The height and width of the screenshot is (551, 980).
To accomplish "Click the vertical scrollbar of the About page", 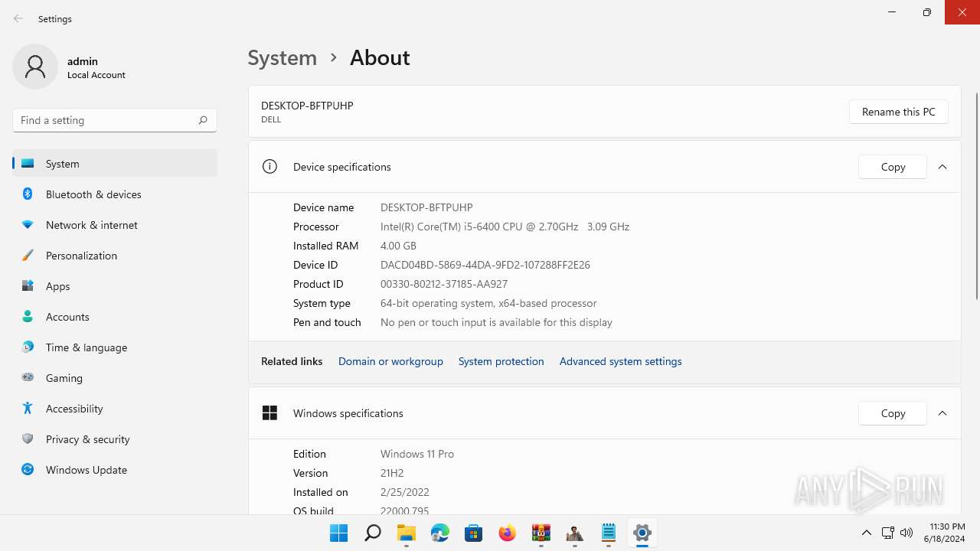I will [x=976, y=196].
